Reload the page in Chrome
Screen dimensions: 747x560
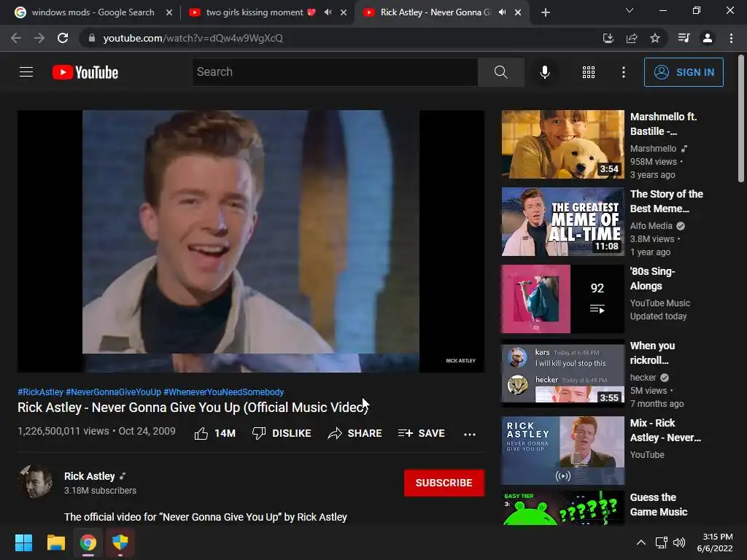coord(63,38)
